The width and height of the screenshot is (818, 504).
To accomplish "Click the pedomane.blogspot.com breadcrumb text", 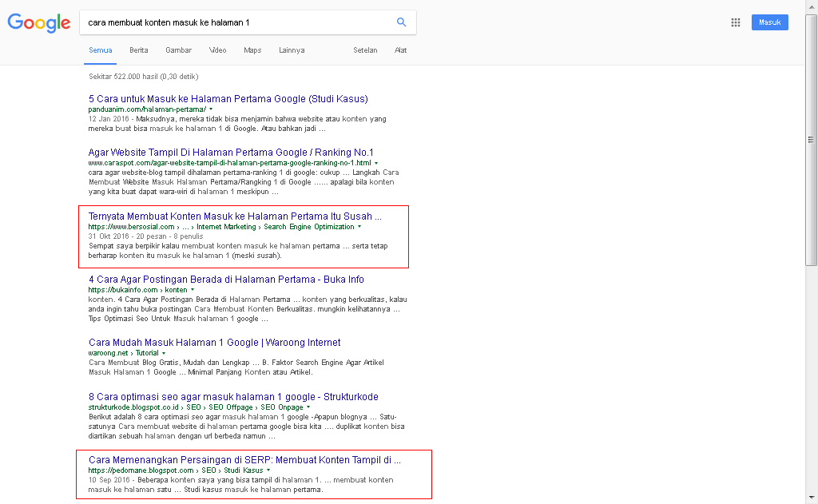I will coord(176,470).
